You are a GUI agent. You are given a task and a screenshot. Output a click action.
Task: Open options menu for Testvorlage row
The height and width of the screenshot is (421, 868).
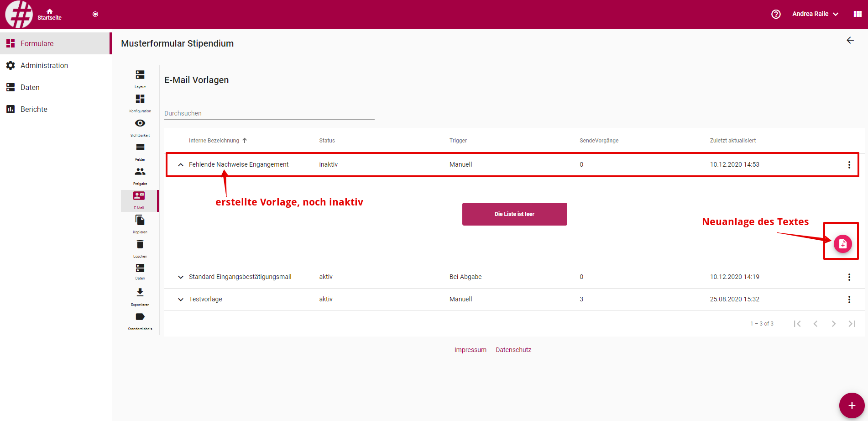coord(849,300)
